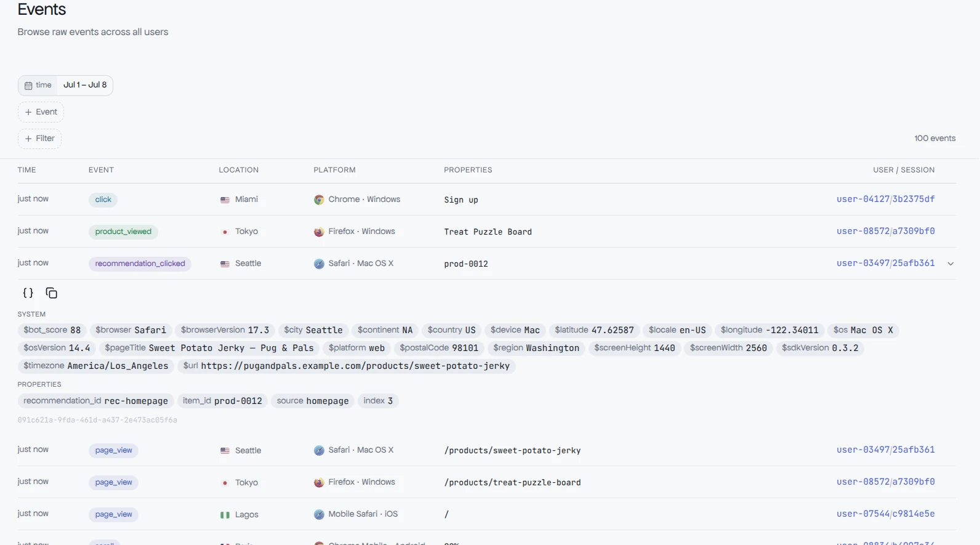Click the EVENT column header

pyautogui.click(x=101, y=170)
